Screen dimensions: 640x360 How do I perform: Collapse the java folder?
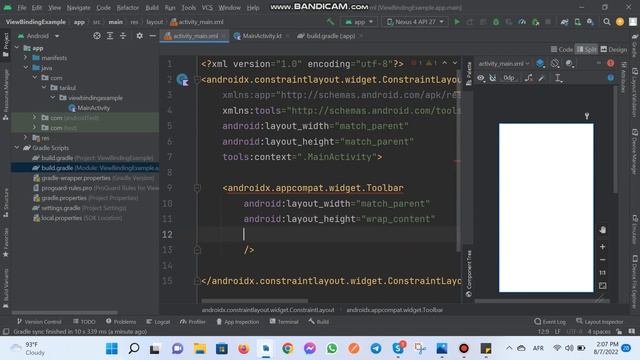pos(26,67)
